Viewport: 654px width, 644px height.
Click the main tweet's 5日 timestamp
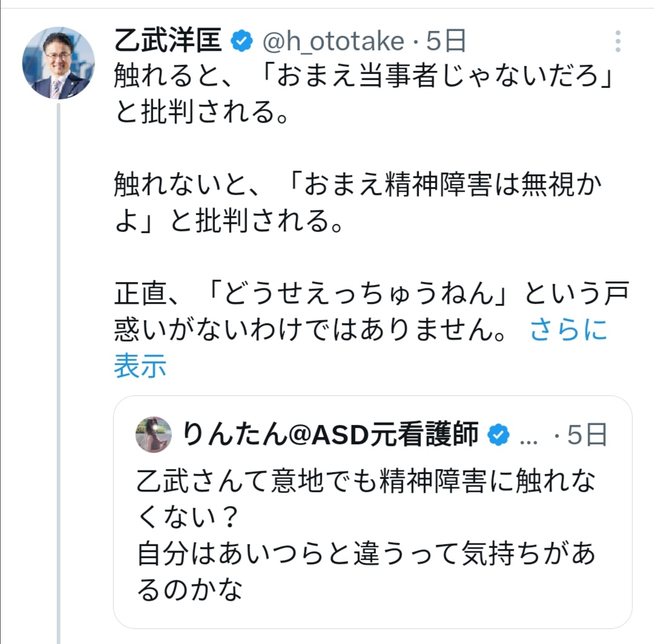447,42
